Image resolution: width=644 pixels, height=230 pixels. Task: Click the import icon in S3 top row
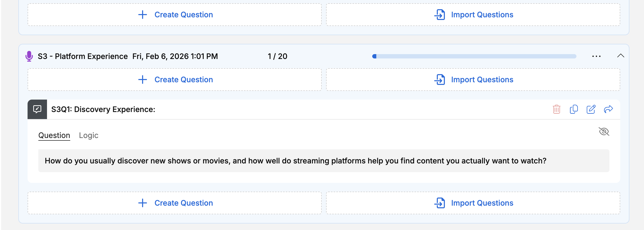440,80
